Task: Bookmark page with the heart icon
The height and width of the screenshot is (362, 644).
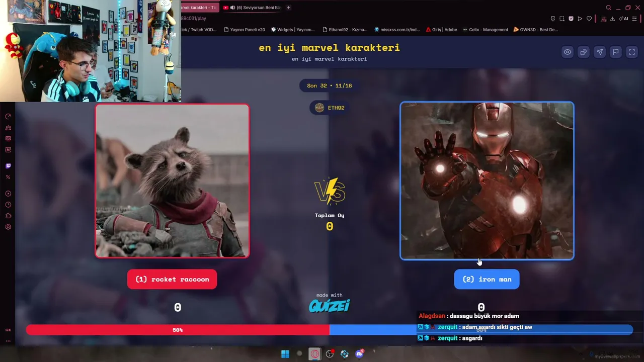Action: tap(589, 19)
